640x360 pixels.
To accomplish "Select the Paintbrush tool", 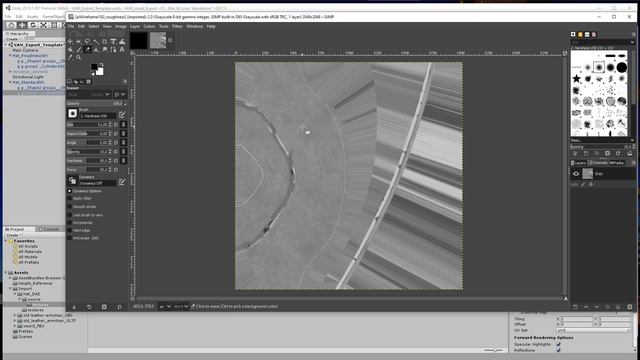I will [79, 49].
